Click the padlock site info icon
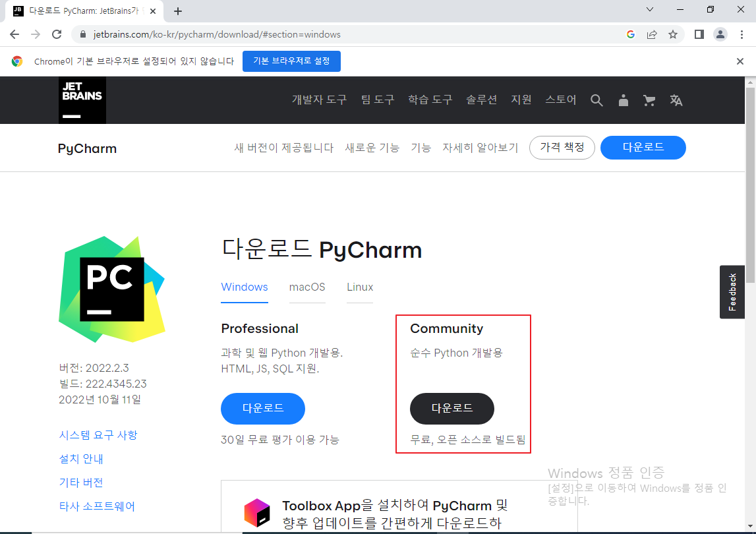This screenshot has height=534, width=756. (x=83, y=34)
